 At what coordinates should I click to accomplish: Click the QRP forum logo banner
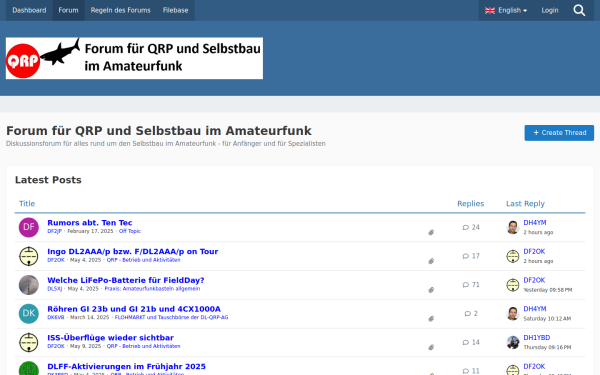(x=134, y=58)
